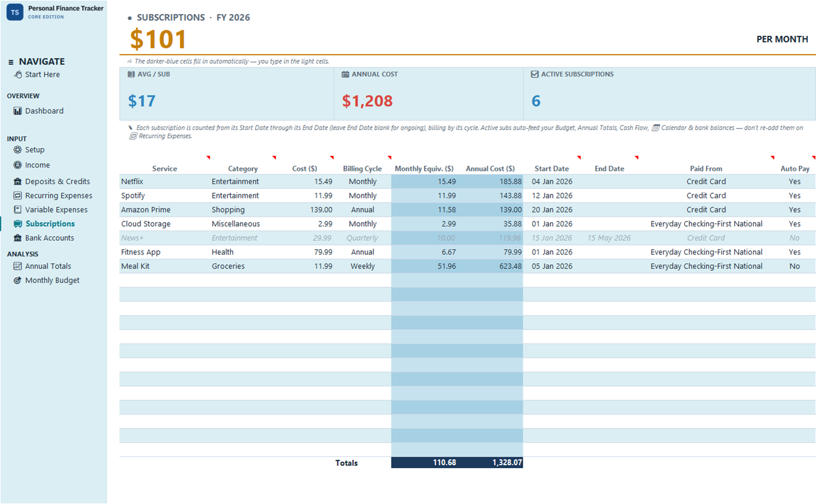Click the Monthly Budget target icon

click(18, 280)
